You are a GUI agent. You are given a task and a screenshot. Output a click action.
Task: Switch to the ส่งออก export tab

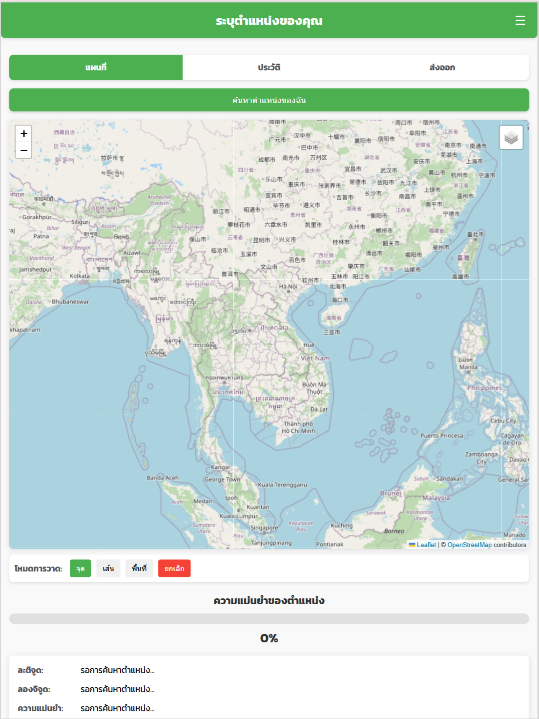(442, 67)
